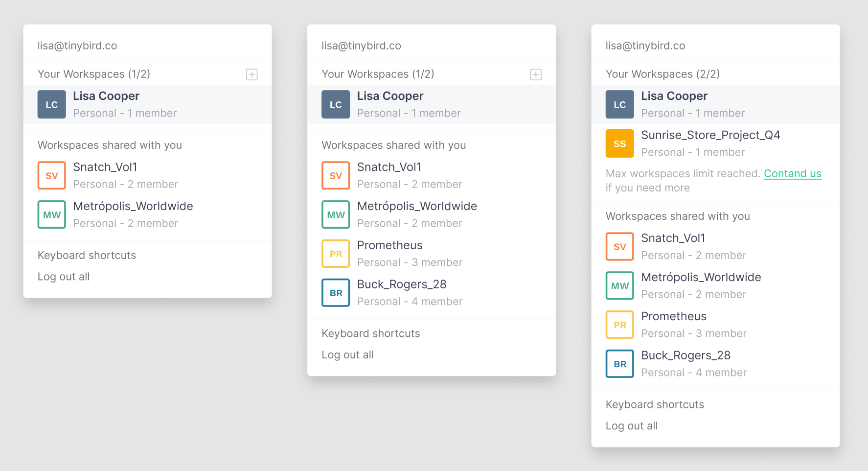This screenshot has height=471, width=868.
Task: Click the yellow SS workspace avatar
Action: pos(619,143)
